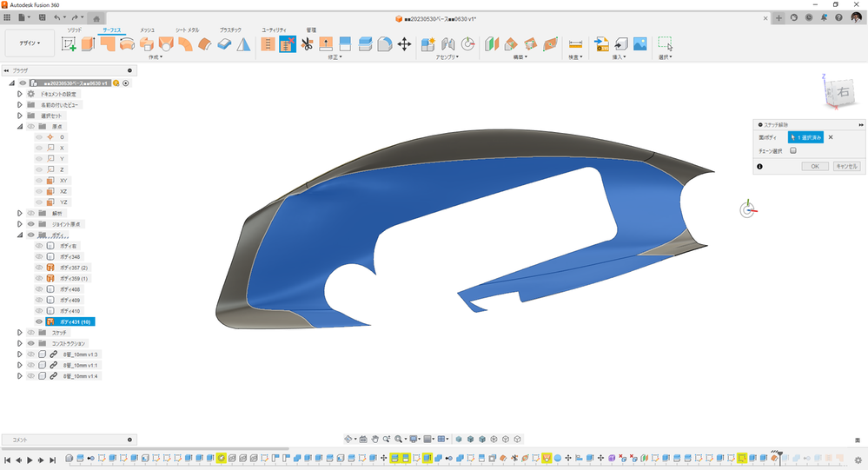Add a new document tab

tap(779, 18)
